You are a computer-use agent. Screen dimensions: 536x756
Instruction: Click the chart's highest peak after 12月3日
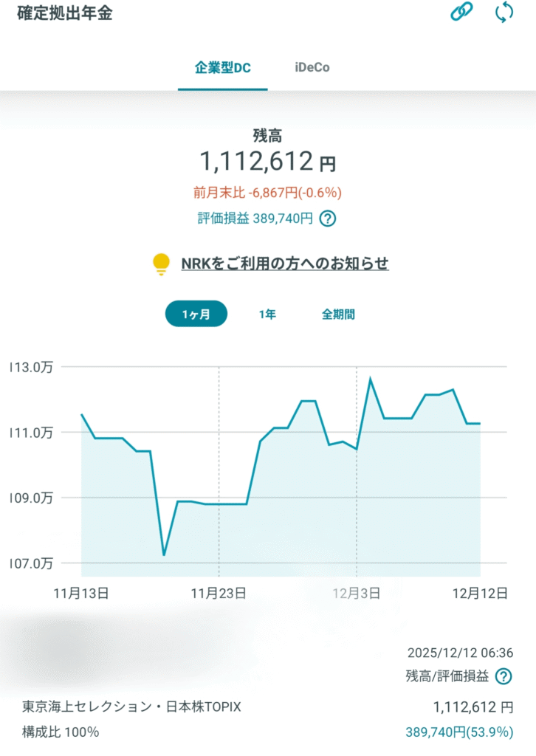point(371,379)
